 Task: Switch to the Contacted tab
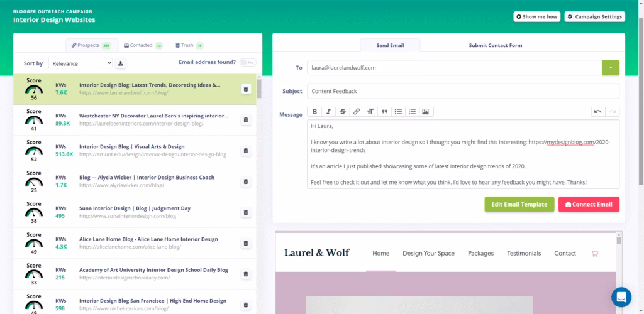click(x=143, y=45)
